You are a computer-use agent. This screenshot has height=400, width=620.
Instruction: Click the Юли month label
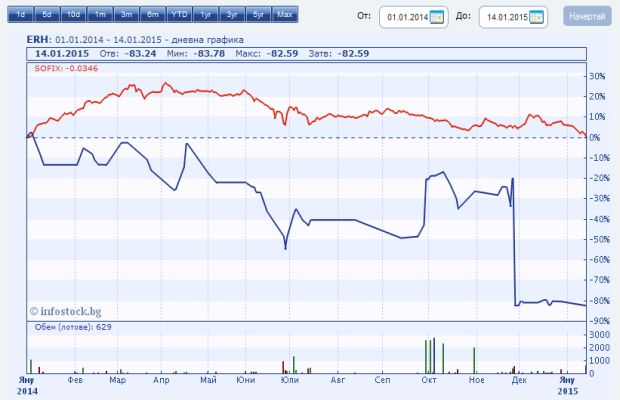pyautogui.click(x=289, y=380)
